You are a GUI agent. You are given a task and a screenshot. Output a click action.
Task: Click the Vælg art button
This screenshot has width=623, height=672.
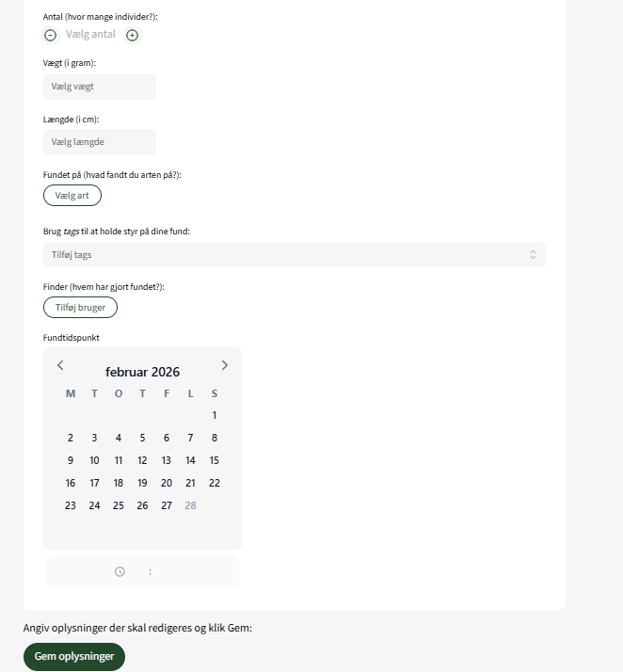click(72, 196)
